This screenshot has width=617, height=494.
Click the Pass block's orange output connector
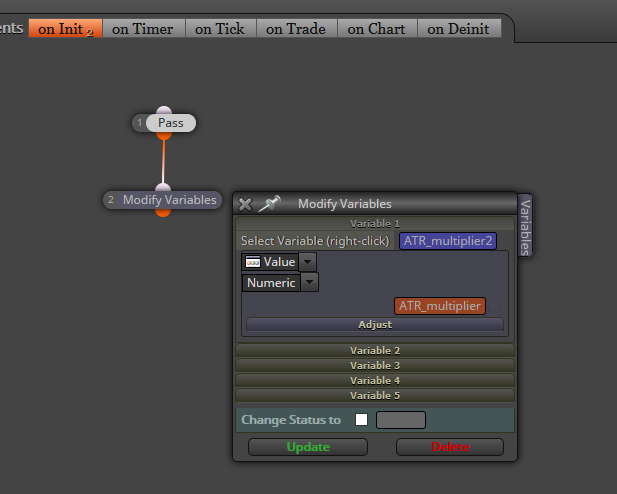pos(164,136)
